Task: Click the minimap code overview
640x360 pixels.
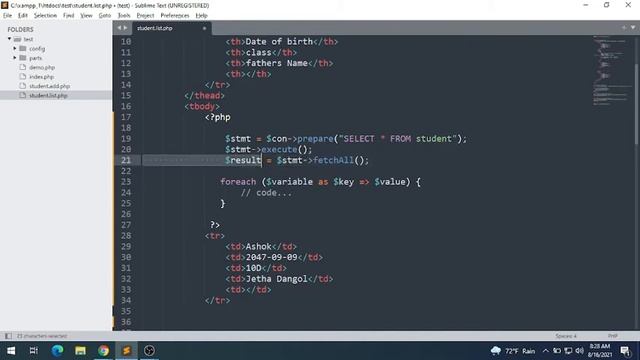Action: tap(611, 71)
